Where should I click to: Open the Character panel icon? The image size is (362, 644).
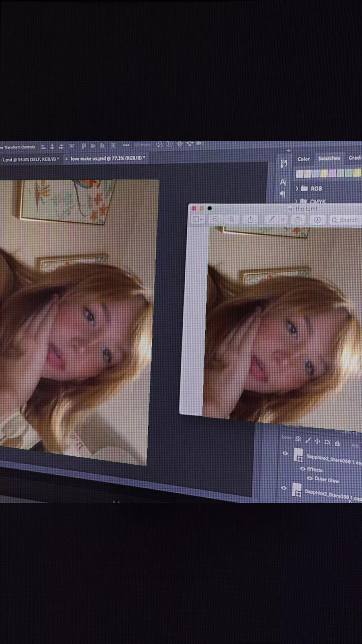point(283,182)
